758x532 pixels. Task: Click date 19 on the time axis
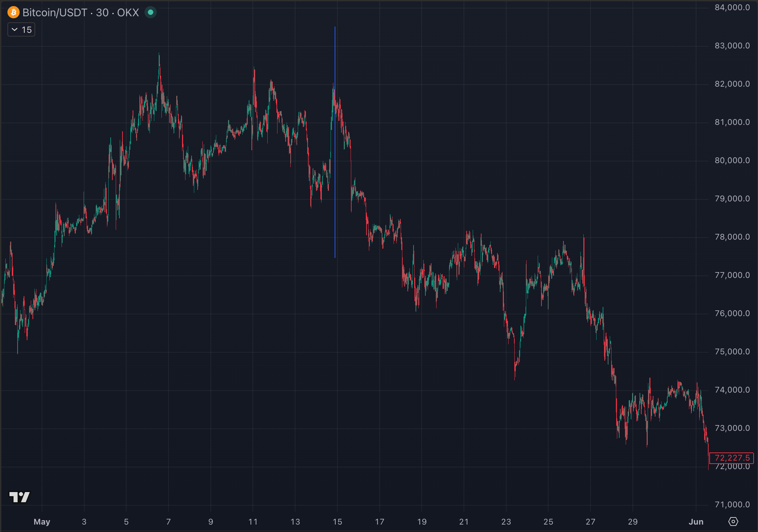tap(422, 522)
